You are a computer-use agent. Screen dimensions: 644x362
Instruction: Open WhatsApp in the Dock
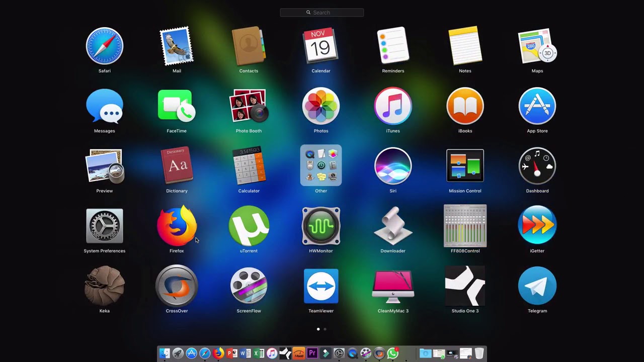392,353
